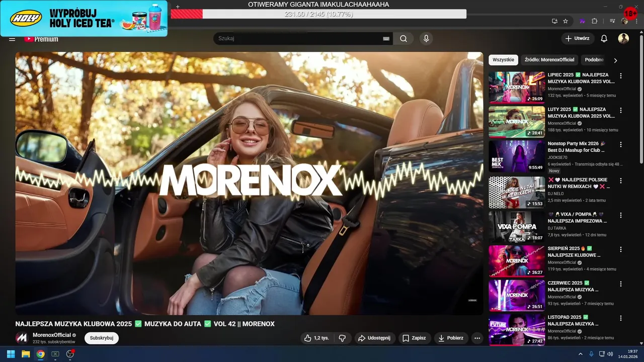Open options menu for CZERWIEC 2025 video
Image resolution: width=644 pixels, height=362 pixels.
coord(621,284)
